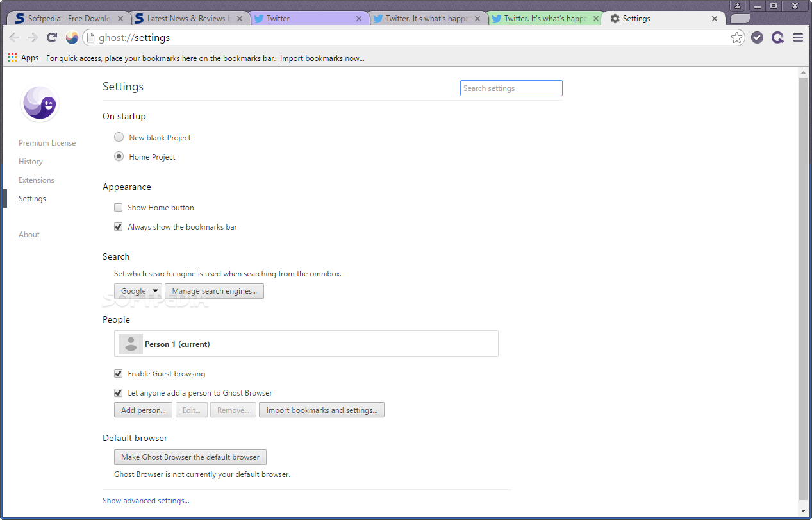Bookmark this page with the star
Image resolution: width=812 pixels, height=520 pixels.
(736, 38)
